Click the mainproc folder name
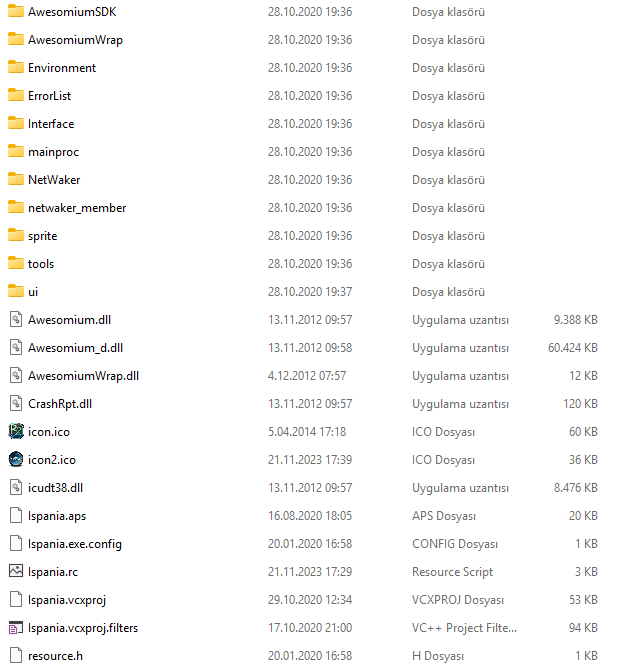619x663 pixels. [x=53, y=152]
